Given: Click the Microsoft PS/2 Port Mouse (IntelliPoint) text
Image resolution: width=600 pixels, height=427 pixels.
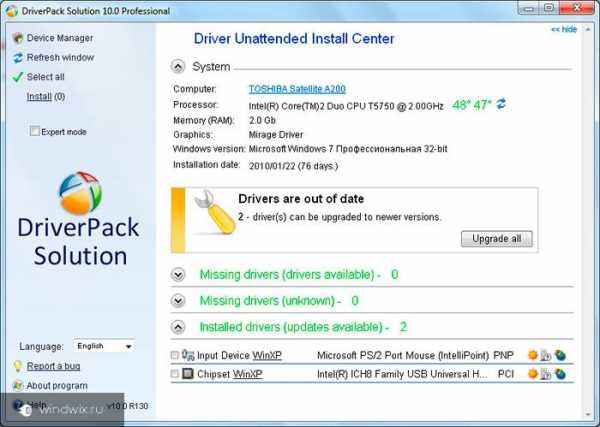Looking at the screenshot, I should (403, 355).
